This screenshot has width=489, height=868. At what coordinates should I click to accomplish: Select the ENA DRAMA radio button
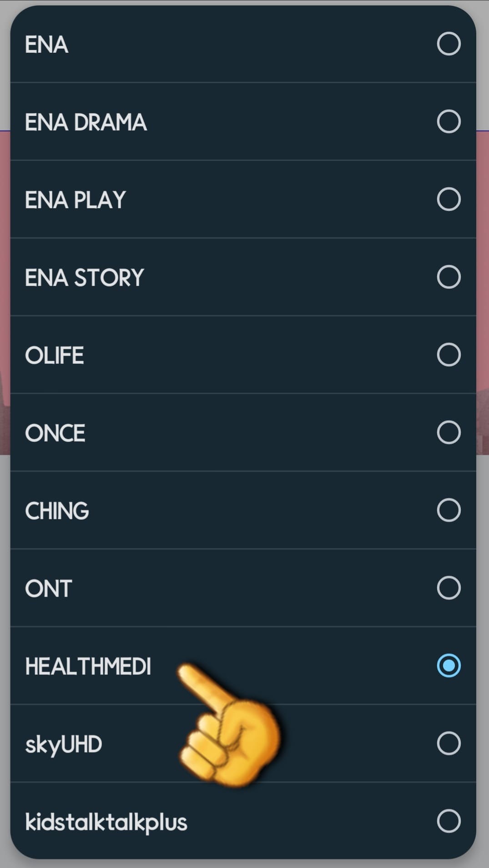point(448,122)
